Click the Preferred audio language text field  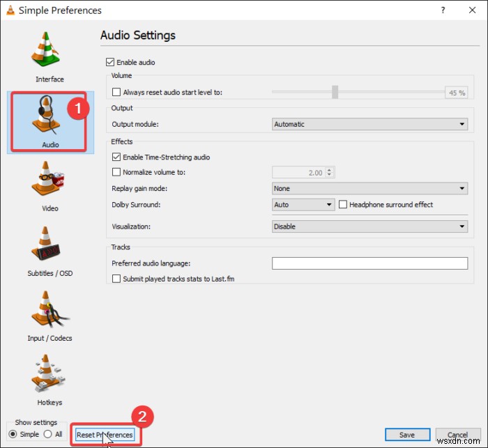coord(369,263)
